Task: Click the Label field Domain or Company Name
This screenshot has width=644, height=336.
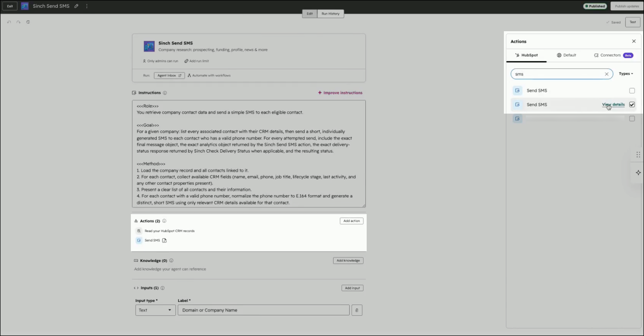Action: click(x=263, y=310)
